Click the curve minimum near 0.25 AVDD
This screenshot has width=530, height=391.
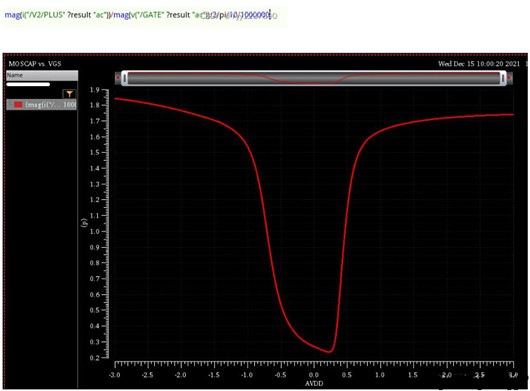click(329, 352)
